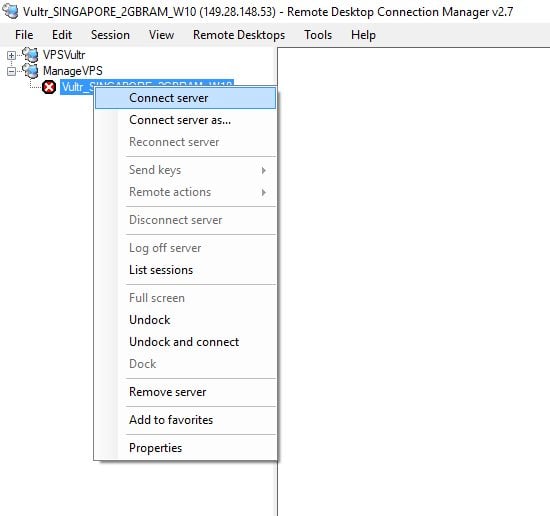
Task: Open the File menu
Action: 24,35
